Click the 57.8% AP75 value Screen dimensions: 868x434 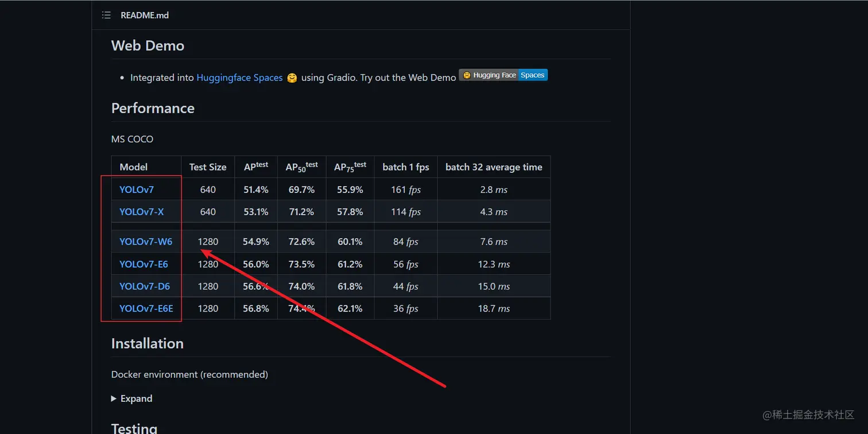pyautogui.click(x=350, y=212)
